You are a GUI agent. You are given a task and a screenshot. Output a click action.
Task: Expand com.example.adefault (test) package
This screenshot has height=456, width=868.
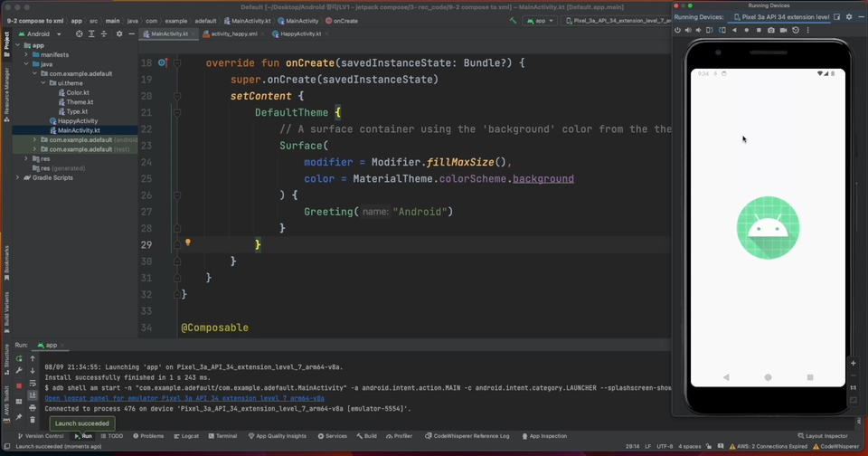(x=35, y=149)
